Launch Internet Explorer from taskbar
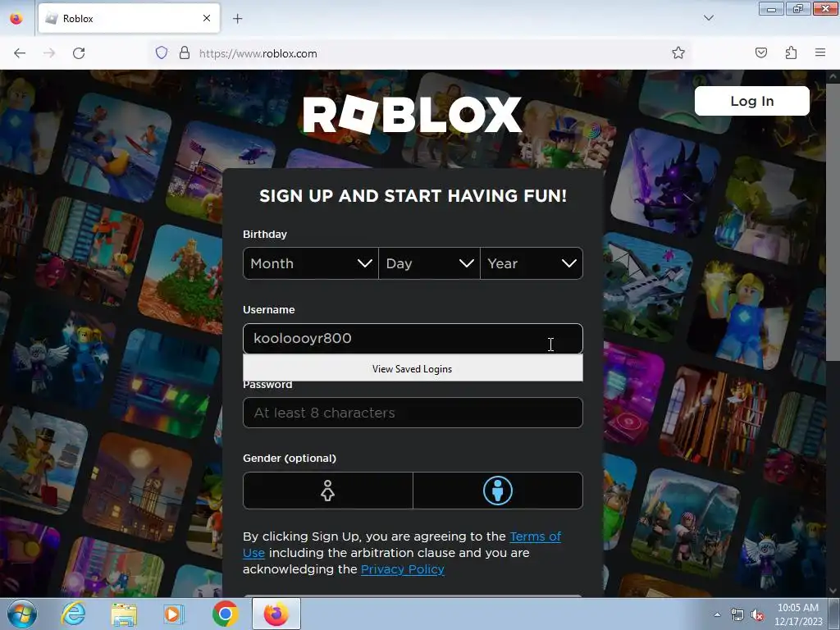 [x=73, y=614]
